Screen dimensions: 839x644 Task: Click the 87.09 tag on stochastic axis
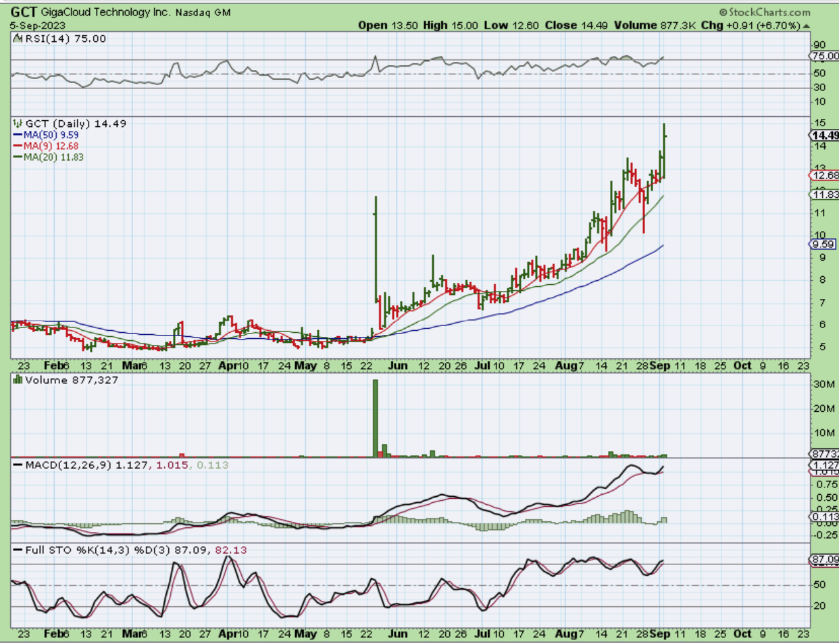click(x=825, y=560)
